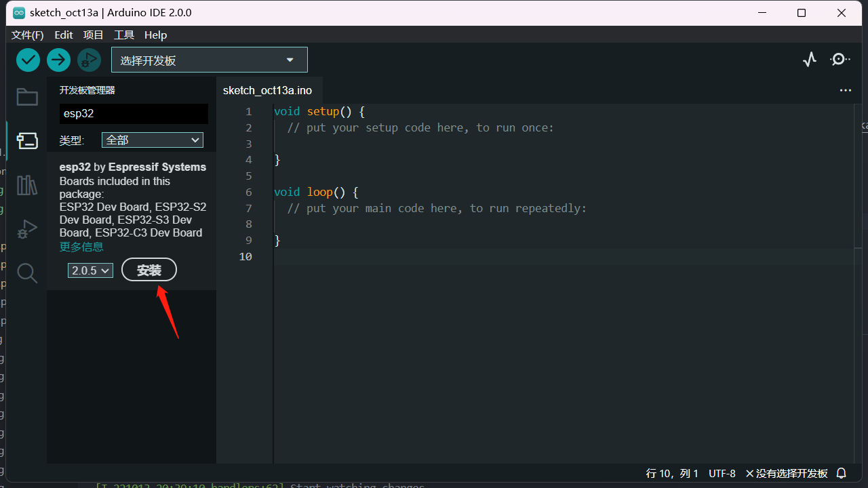Click the 开发板管理器 panel heading

click(87, 90)
